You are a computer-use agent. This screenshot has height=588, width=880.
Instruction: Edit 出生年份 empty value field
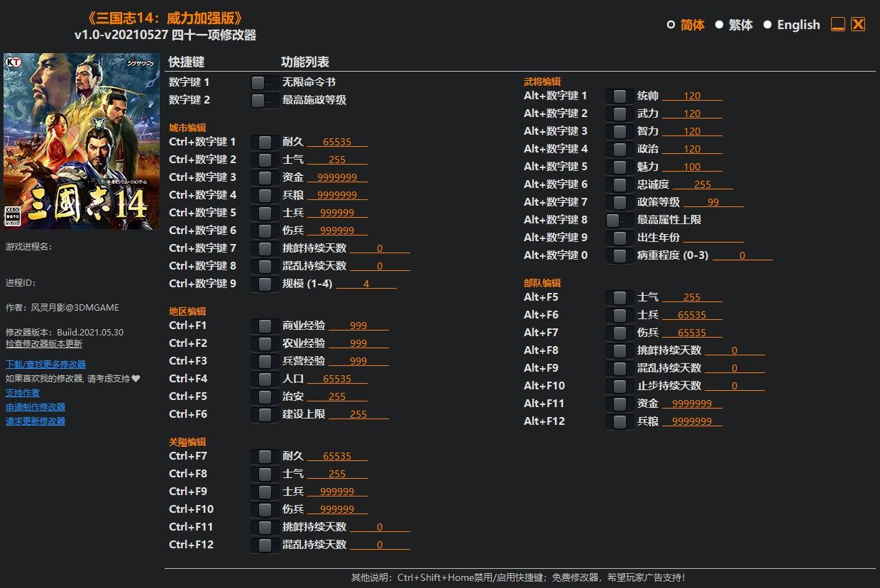pyautogui.click(x=713, y=238)
